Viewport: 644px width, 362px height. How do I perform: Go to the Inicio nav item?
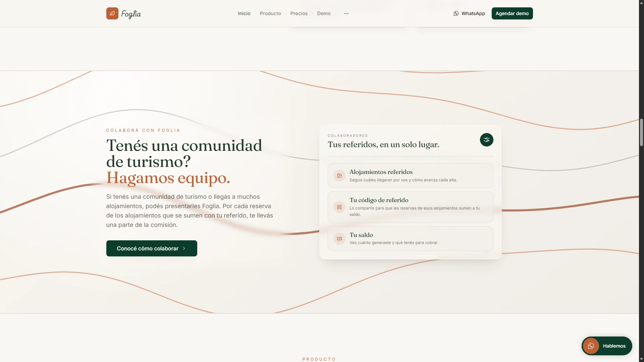point(244,13)
